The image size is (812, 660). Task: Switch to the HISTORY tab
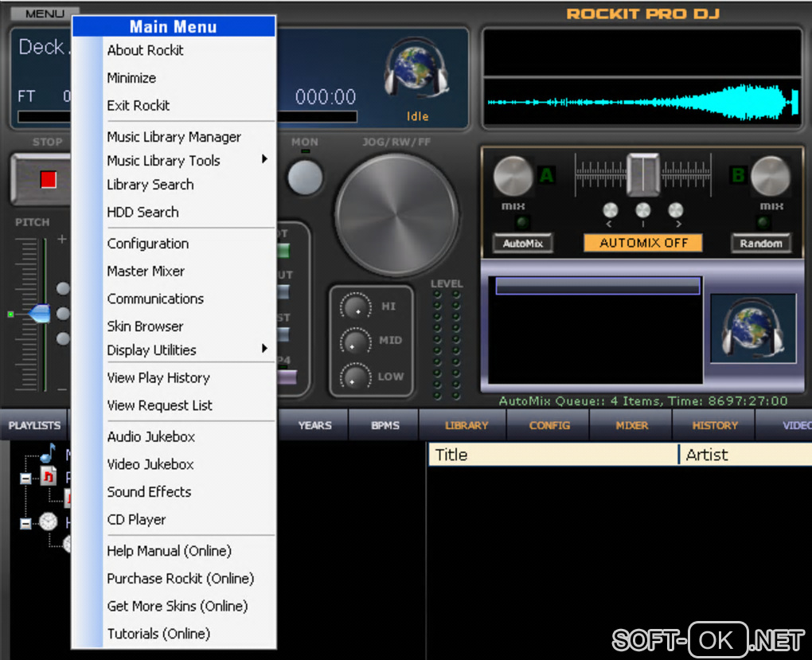pos(715,425)
